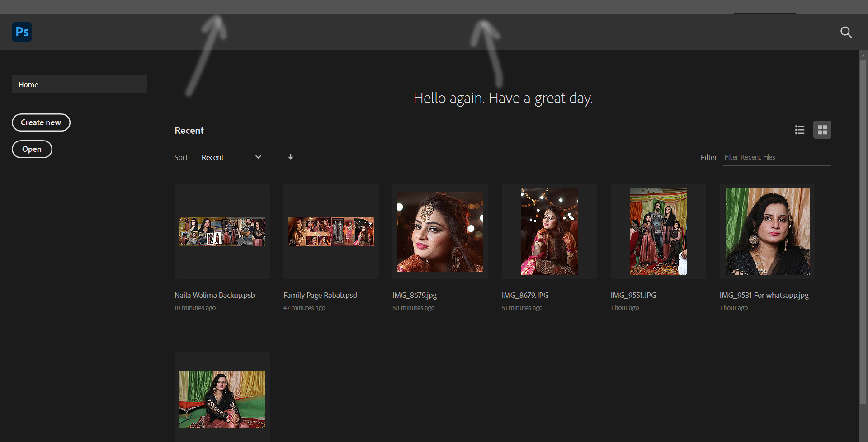Click the IMG_9551.JPG file name
Screen dimensions: 868x442
pos(633,295)
